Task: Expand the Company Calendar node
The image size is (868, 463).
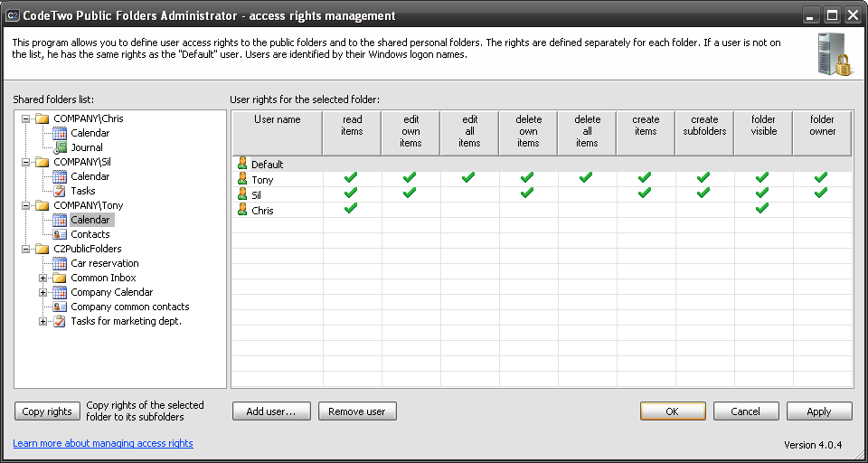Action: [x=43, y=292]
